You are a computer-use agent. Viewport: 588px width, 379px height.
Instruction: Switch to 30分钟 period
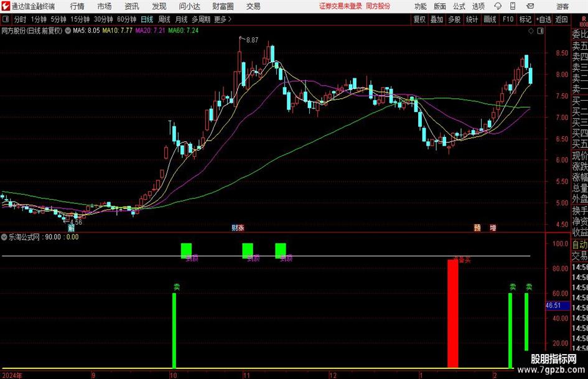[x=103, y=19]
